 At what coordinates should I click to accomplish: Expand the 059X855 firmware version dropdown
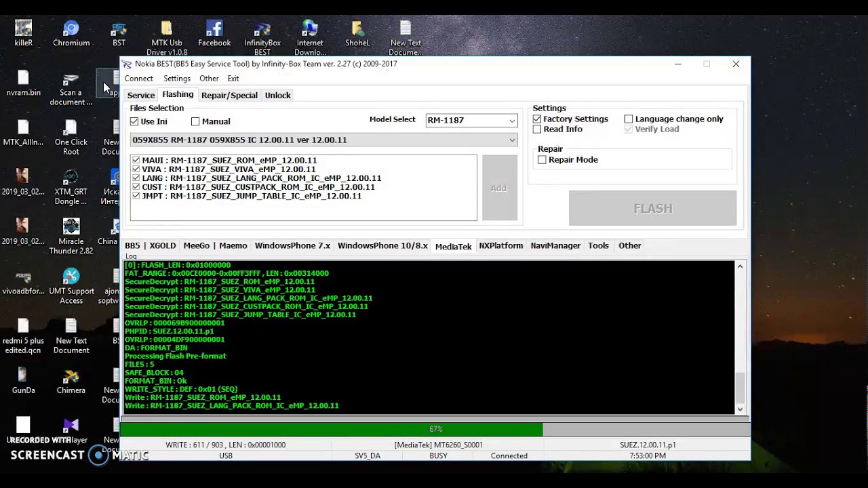(x=324, y=140)
